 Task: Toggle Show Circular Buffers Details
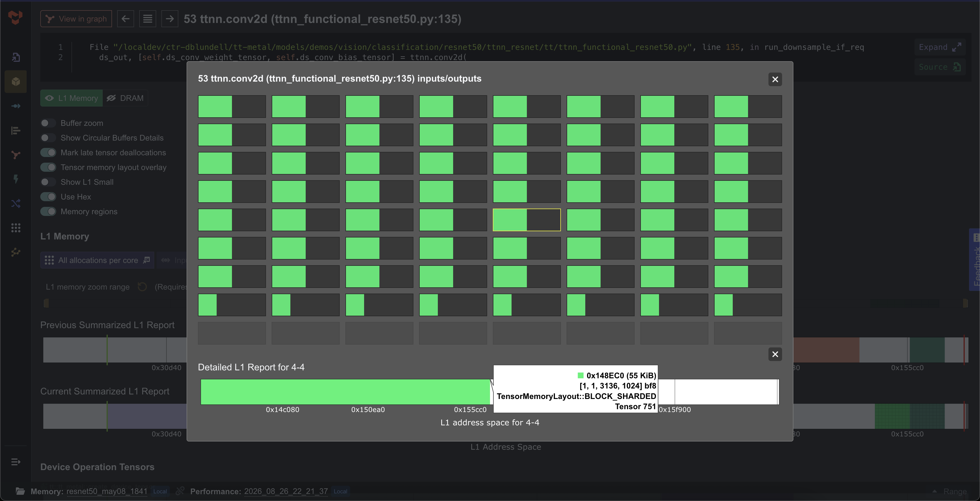point(48,138)
